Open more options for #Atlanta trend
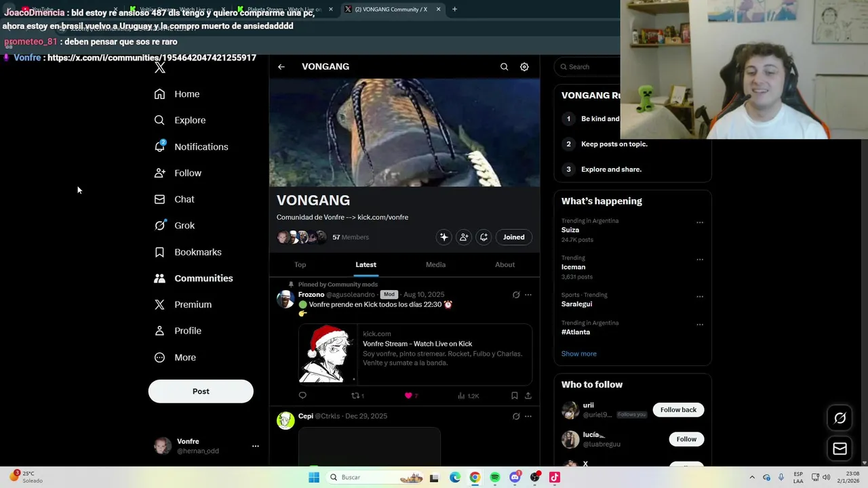 700,325
